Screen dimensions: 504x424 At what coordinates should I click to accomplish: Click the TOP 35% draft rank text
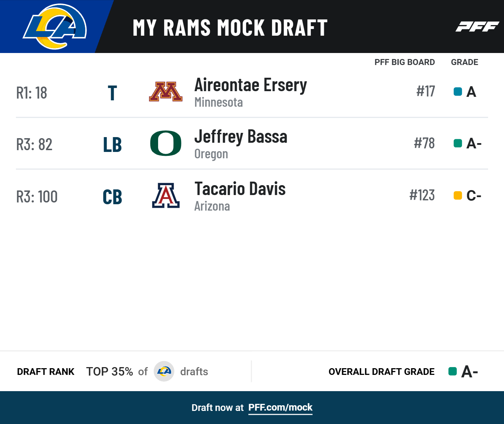pyautogui.click(x=110, y=372)
